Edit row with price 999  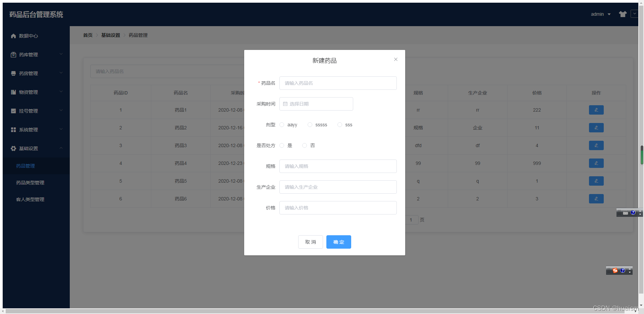[596, 163]
